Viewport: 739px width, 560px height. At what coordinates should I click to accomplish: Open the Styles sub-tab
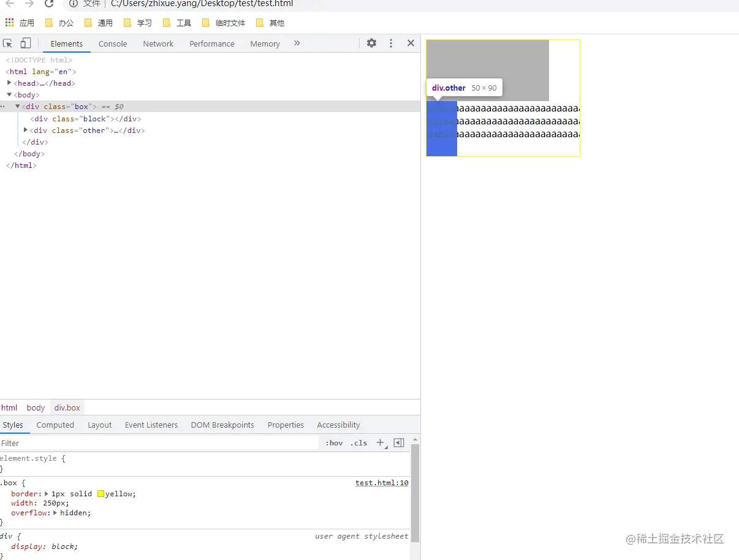(x=12, y=425)
